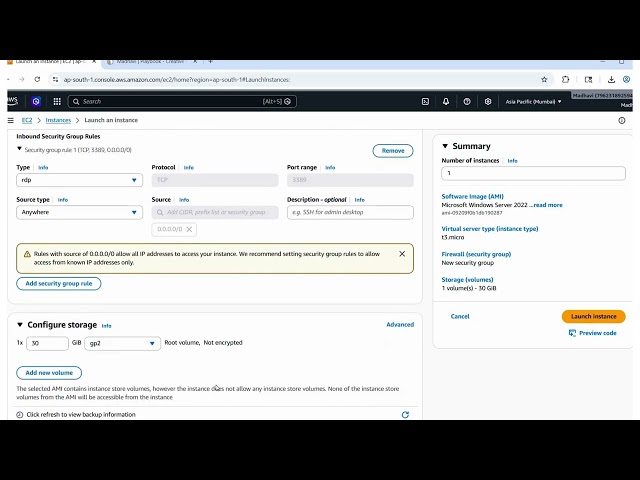Switch to Launch an instance browser tab

(51, 62)
